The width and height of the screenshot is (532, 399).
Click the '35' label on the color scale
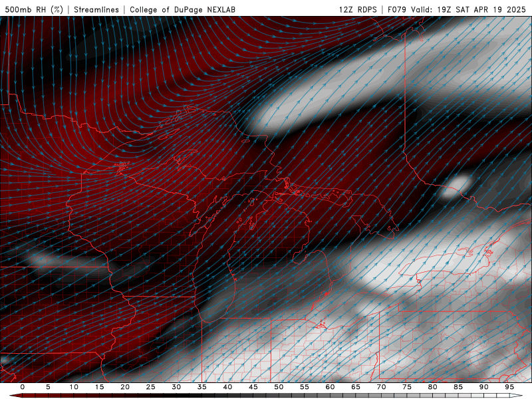click(202, 387)
